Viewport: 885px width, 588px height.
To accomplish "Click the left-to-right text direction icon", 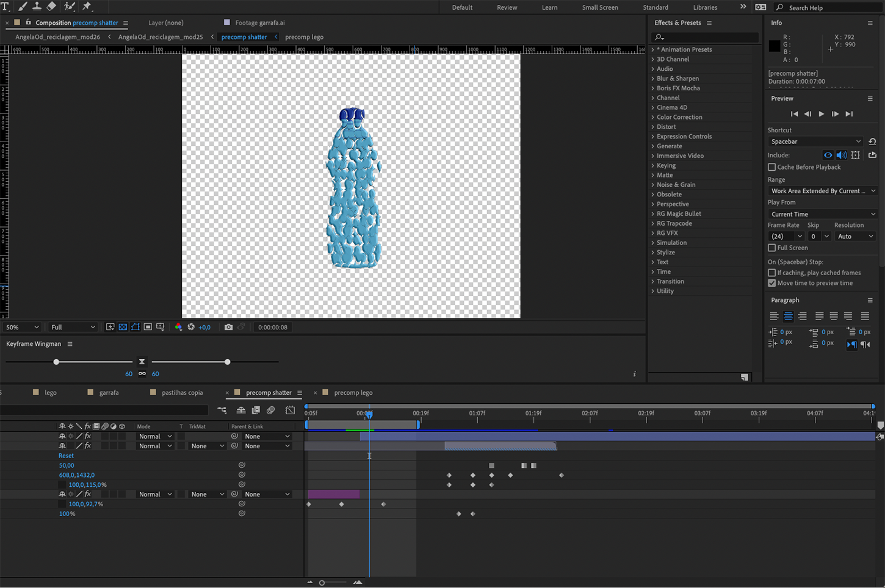I will [x=851, y=345].
